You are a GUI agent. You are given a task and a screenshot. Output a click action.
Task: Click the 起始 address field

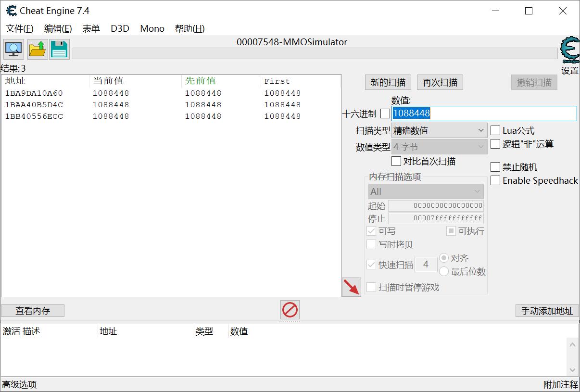click(436, 206)
